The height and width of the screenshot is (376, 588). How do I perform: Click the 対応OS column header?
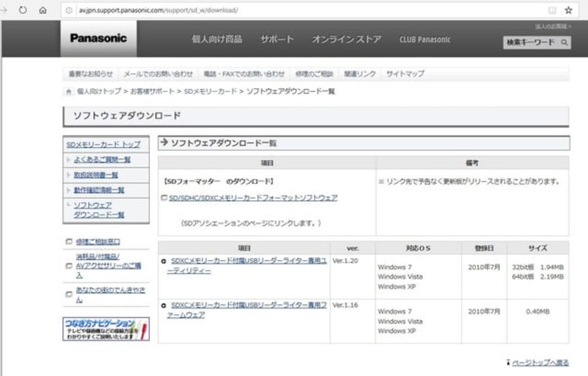418,248
